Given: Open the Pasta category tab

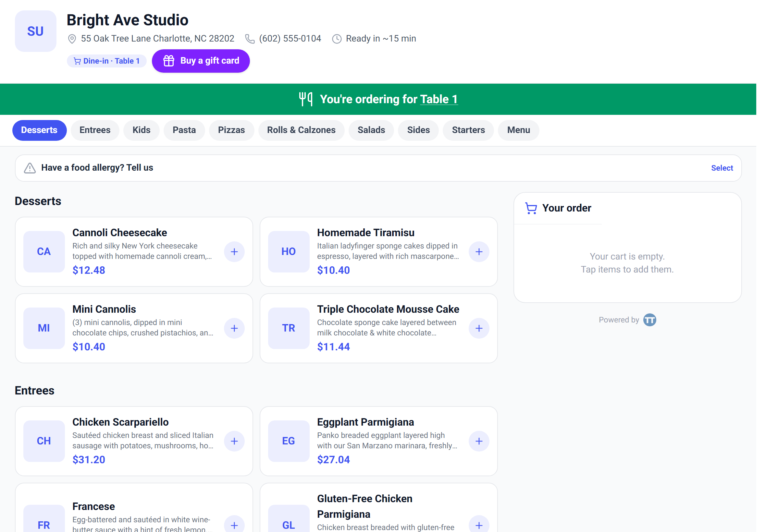Looking at the screenshot, I should pos(184,130).
